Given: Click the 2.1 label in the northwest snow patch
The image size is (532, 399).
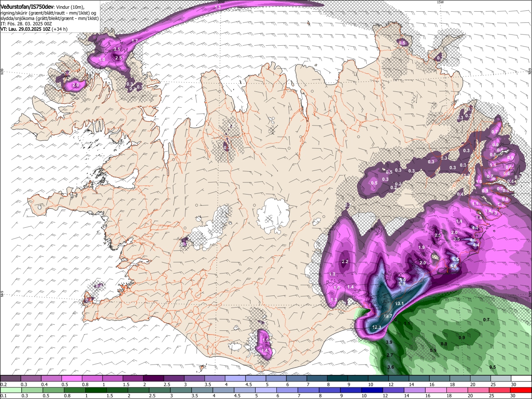Looking at the screenshot, I should tap(117, 49).
